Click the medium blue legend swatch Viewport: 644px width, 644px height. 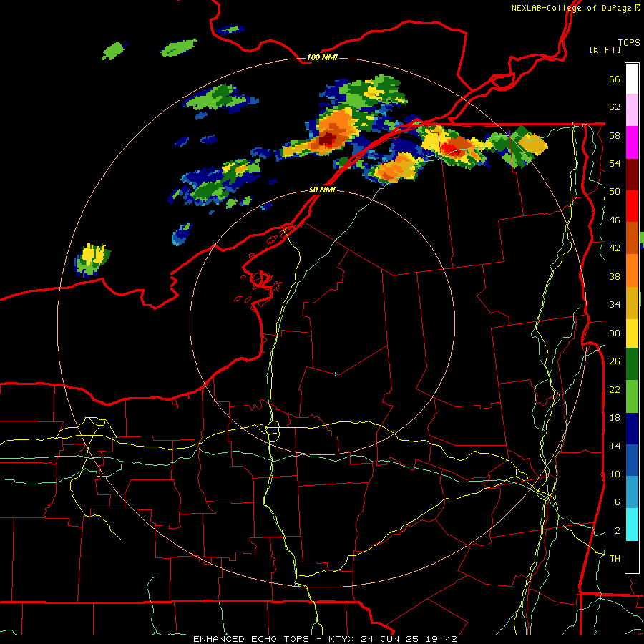[x=632, y=459]
